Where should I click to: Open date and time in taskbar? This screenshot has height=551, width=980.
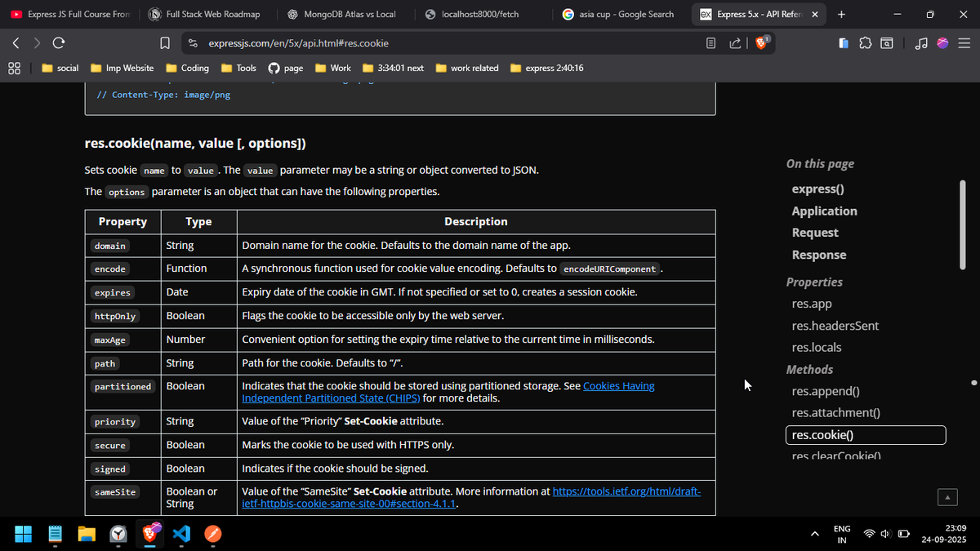coord(944,534)
